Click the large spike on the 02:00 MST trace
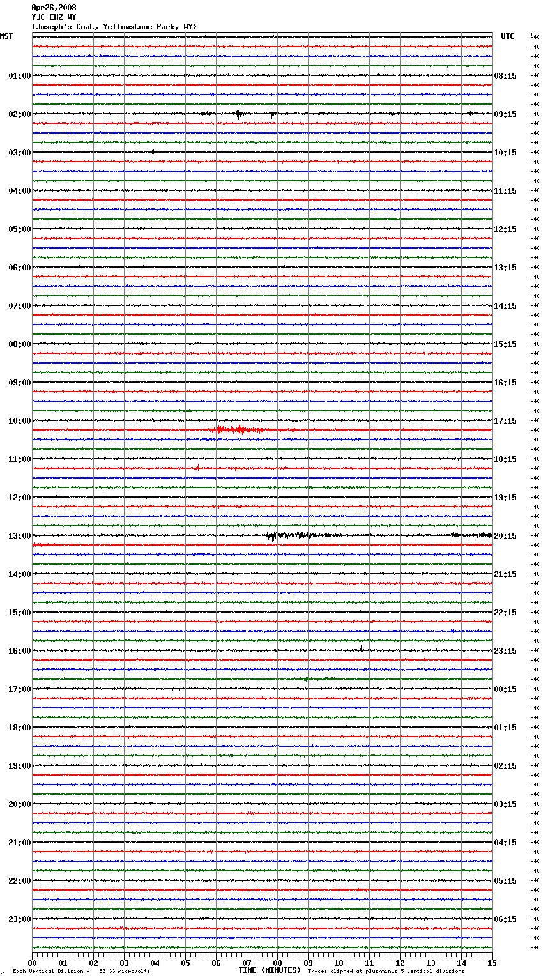The height and width of the screenshot is (980, 543). (x=238, y=114)
